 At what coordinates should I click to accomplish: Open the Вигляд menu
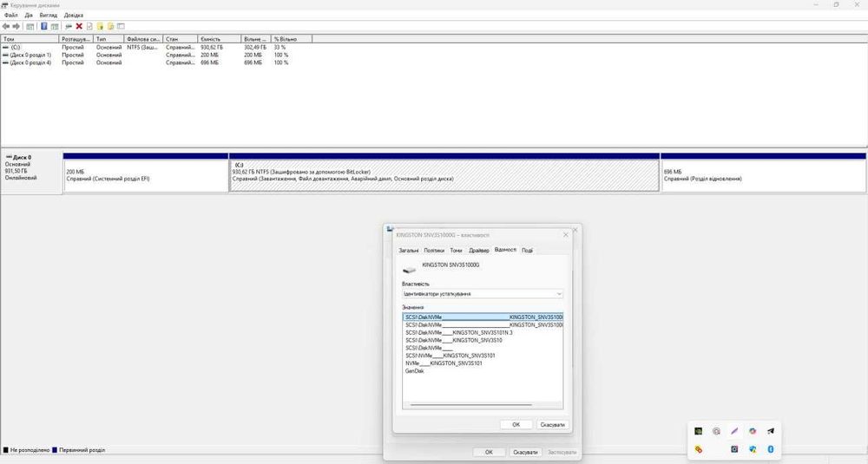click(x=48, y=15)
